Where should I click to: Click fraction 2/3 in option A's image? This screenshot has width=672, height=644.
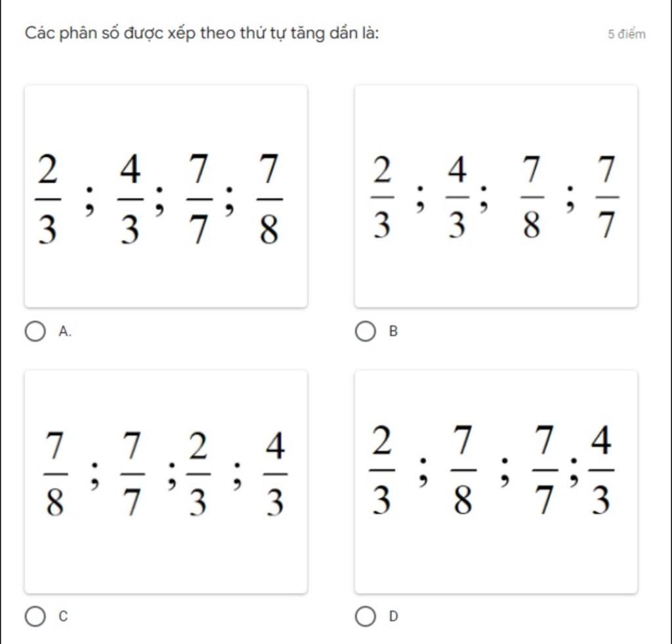click(47, 199)
